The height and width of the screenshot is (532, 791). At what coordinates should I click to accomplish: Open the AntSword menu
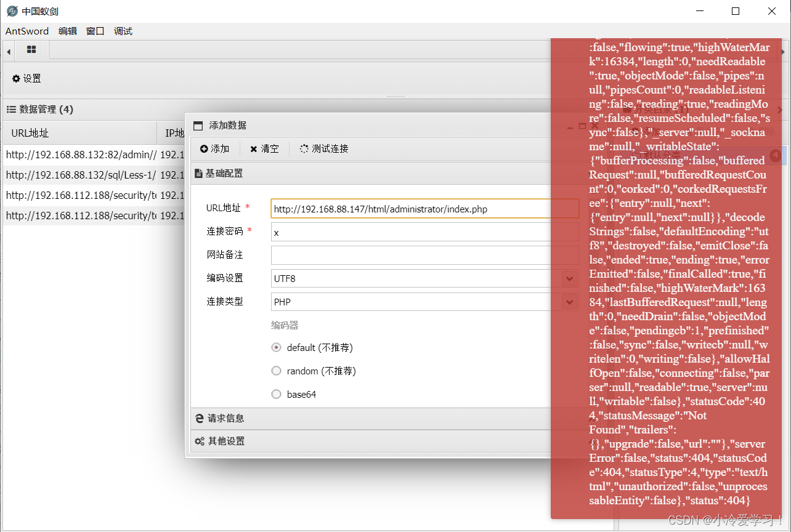pos(27,31)
